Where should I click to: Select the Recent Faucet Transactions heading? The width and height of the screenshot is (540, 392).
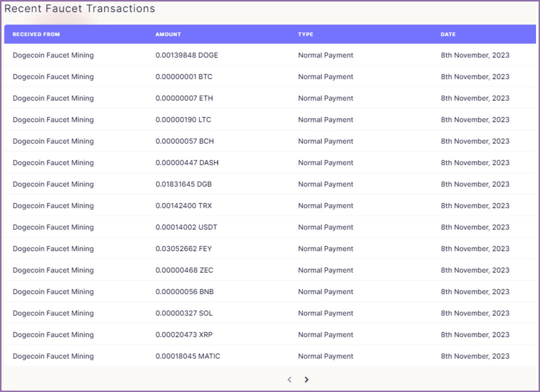point(80,8)
